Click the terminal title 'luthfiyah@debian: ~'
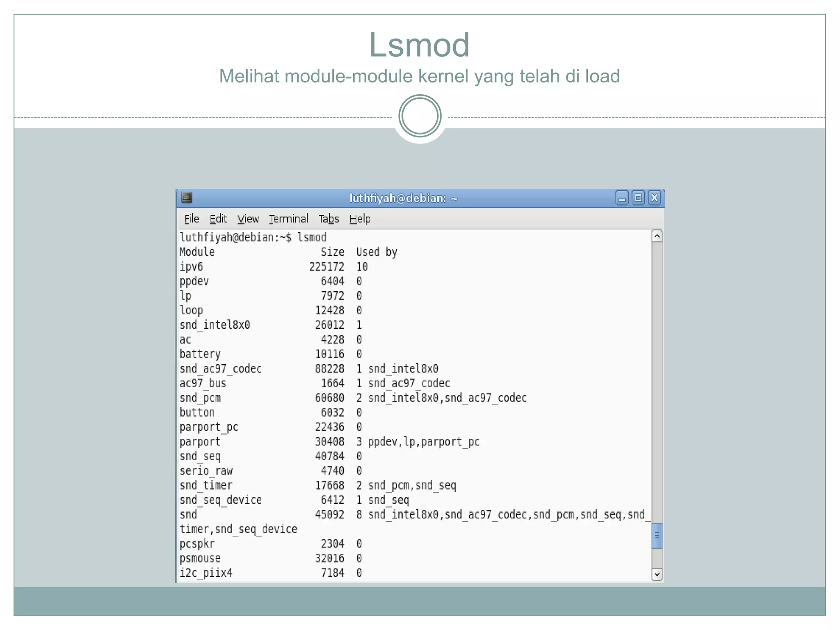 click(404, 198)
